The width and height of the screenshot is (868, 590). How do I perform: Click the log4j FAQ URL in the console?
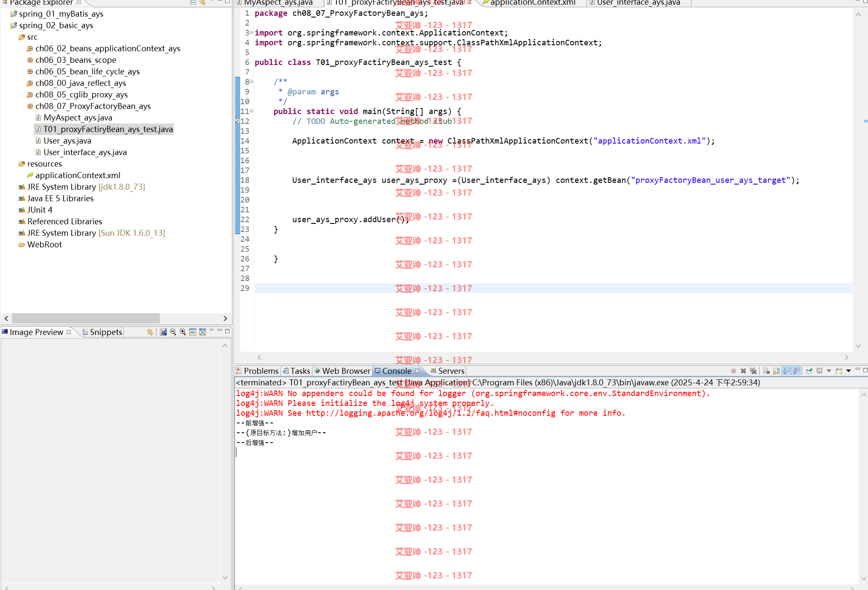(431, 413)
